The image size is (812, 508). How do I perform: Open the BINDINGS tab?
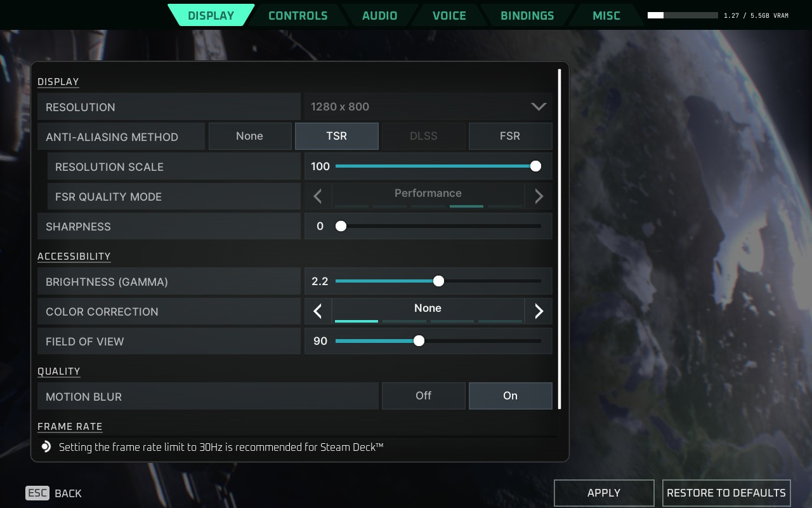point(527,15)
